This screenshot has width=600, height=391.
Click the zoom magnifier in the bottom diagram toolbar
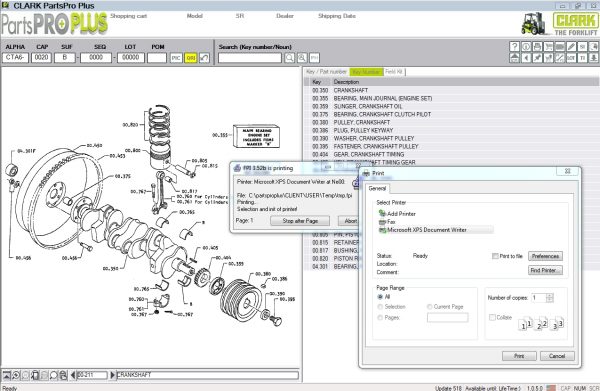pos(54,375)
